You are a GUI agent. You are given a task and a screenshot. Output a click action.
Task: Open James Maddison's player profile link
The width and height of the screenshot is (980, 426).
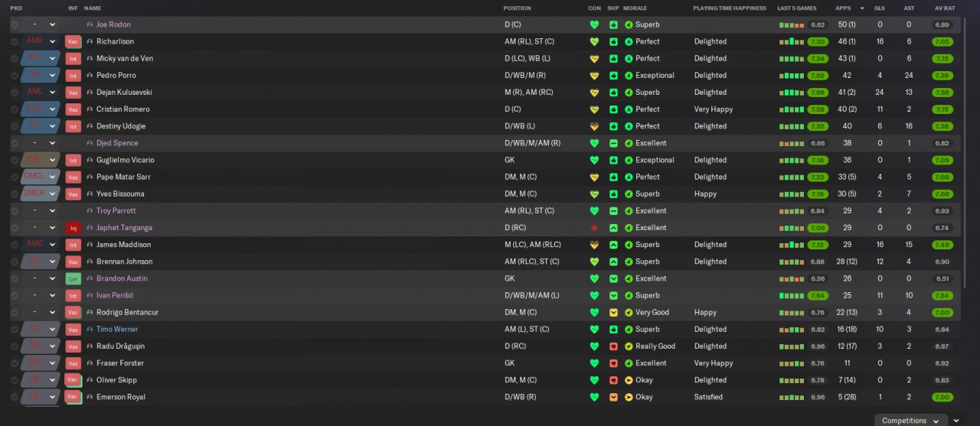point(123,245)
